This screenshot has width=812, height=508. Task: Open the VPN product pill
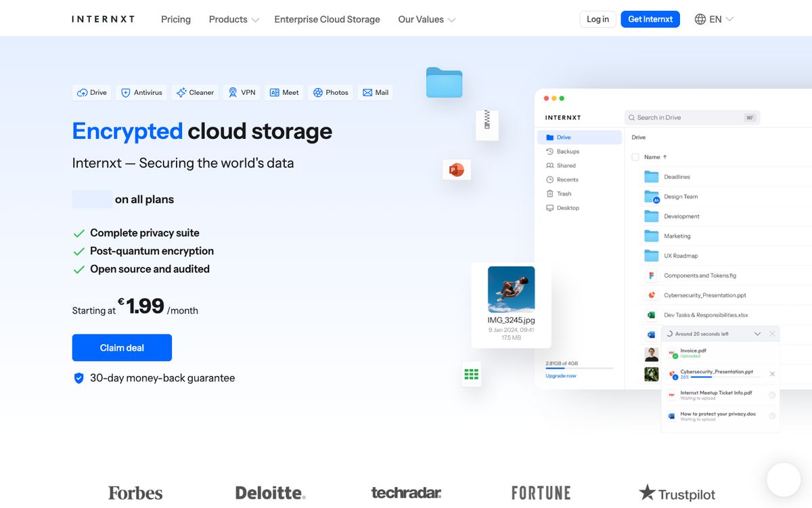(x=242, y=93)
